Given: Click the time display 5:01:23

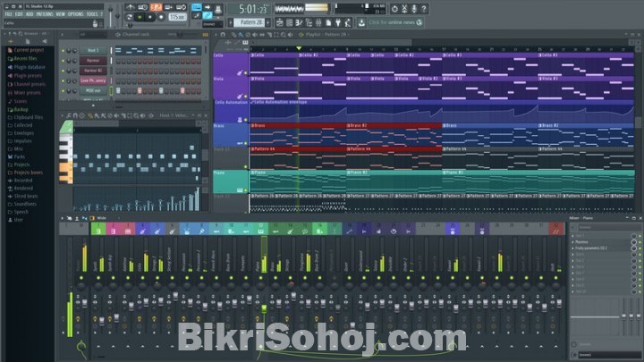Looking at the screenshot, I should coord(251,9).
